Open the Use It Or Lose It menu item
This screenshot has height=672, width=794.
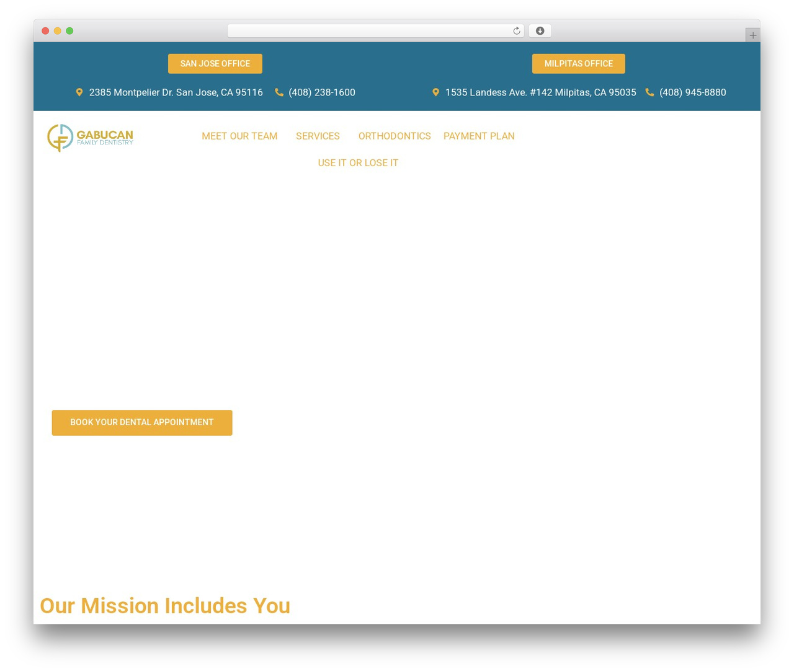coord(358,163)
